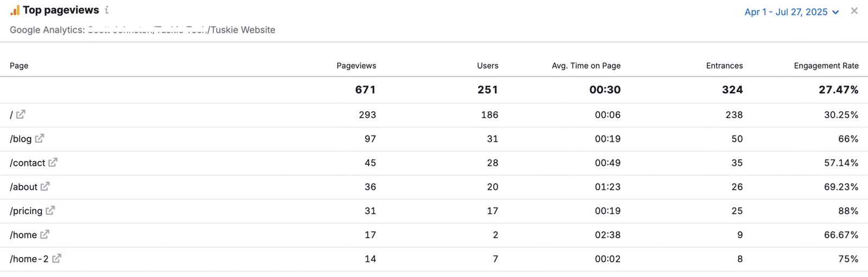Sort table by Entrances column header
The width and height of the screenshot is (868, 277).
[x=724, y=66]
